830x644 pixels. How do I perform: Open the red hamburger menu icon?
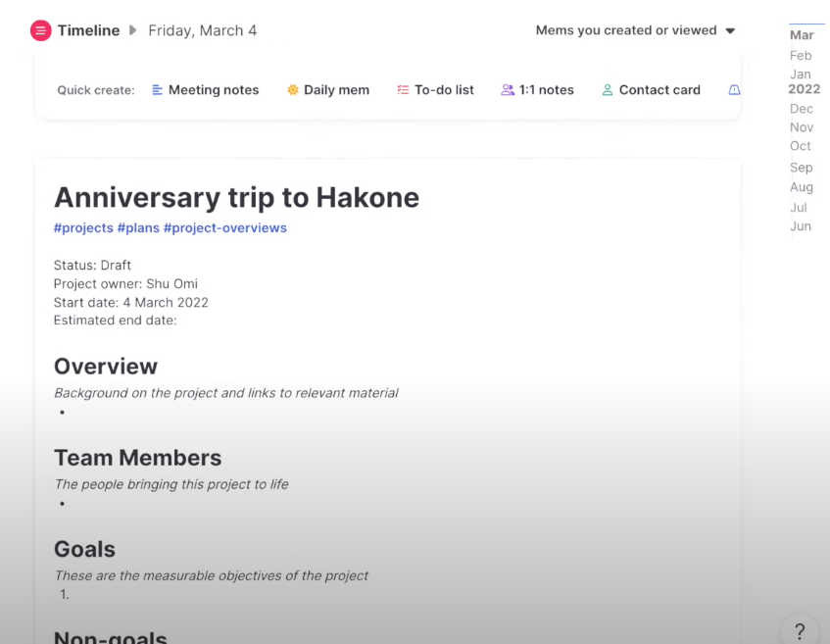[x=40, y=30]
